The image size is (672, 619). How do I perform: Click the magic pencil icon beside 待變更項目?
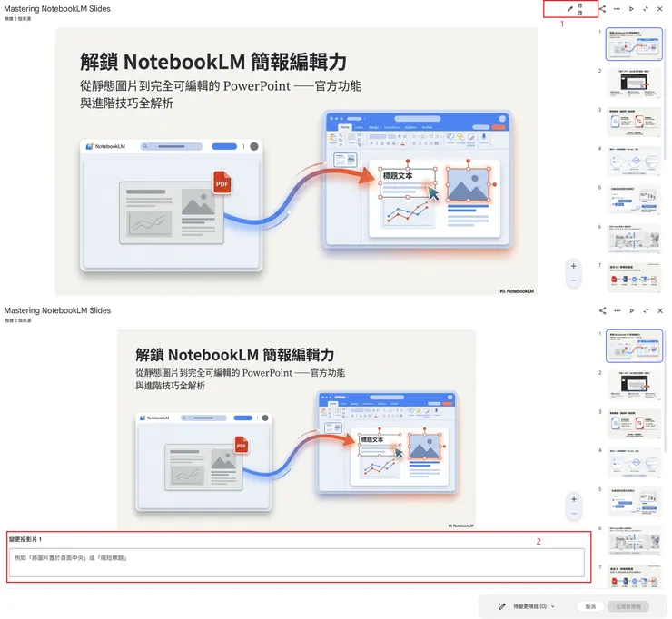click(502, 606)
